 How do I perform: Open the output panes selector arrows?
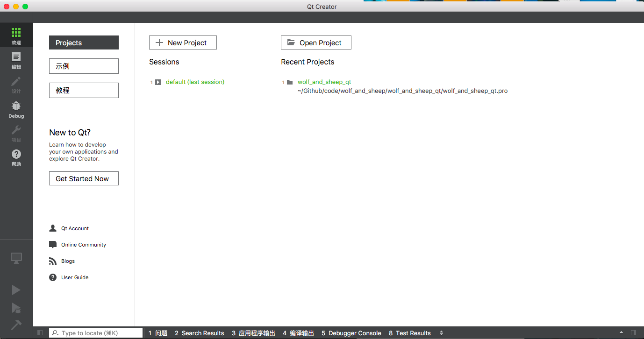click(441, 333)
